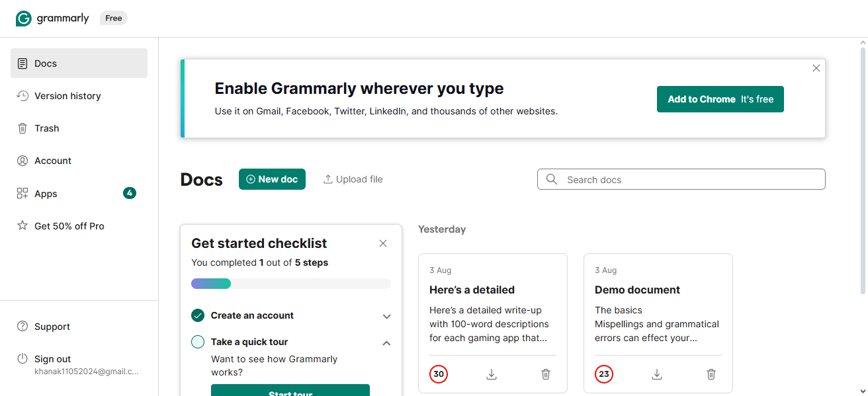Click the search magnifier icon
868x396 pixels.
click(x=552, y=179)
